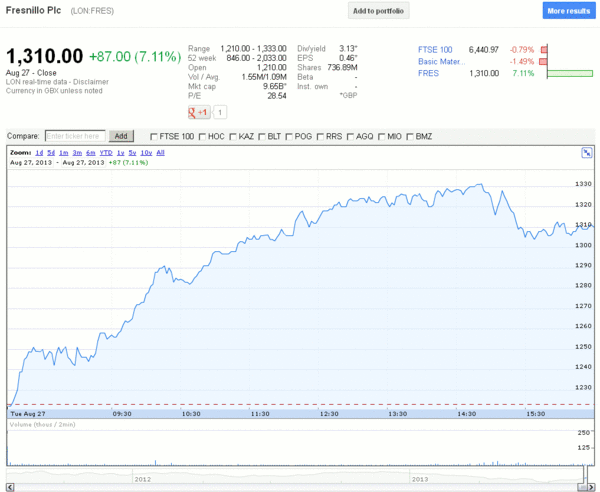
Task: Click the Shares value 736.89M
Action: pos(342,68)
